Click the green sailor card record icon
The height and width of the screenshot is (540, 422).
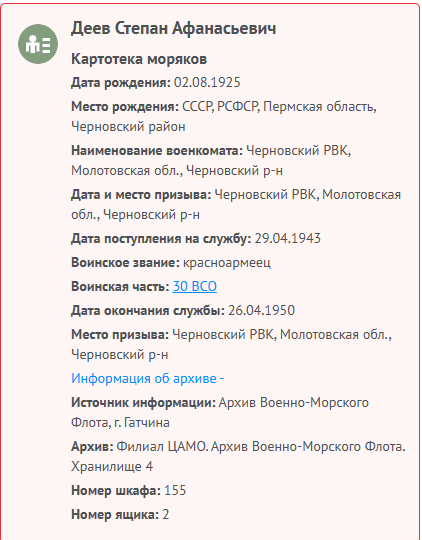pos(38,44)
